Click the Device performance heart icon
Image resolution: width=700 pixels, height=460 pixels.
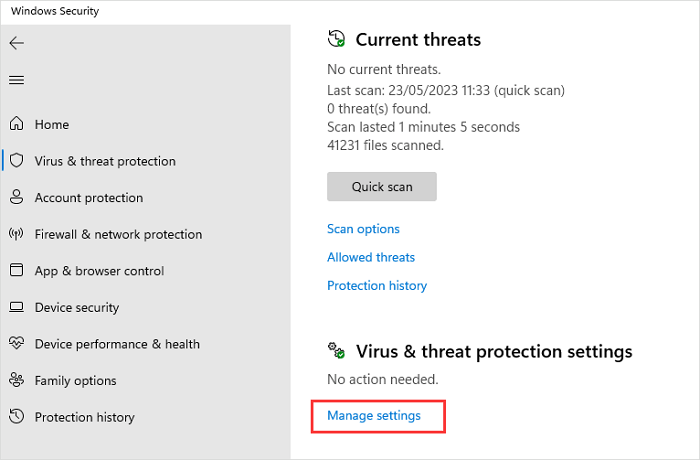[x=16, y=344]
